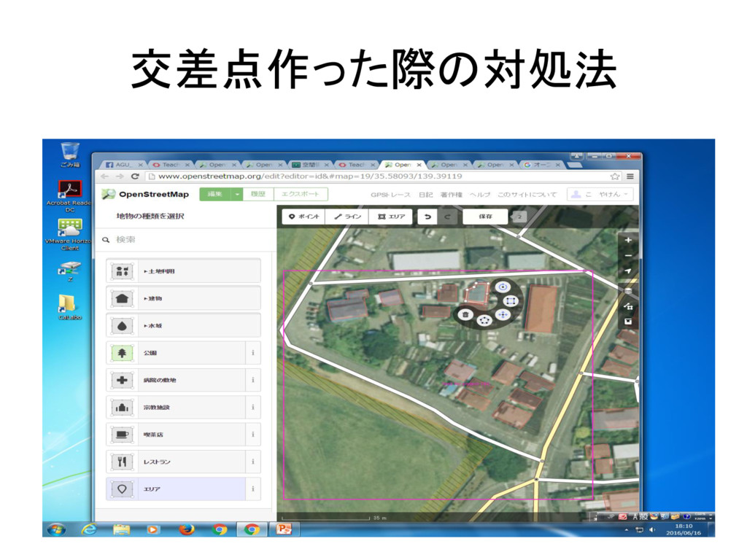Click the browser reload button
The image size is (747, 560).
pos(135,176)
